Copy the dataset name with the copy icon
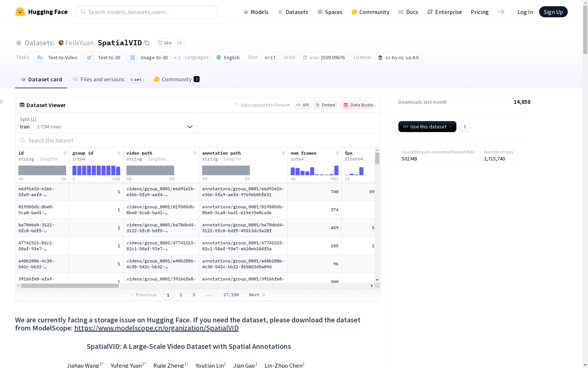Screen dimensions: 588x368 [x=147, y=43]
